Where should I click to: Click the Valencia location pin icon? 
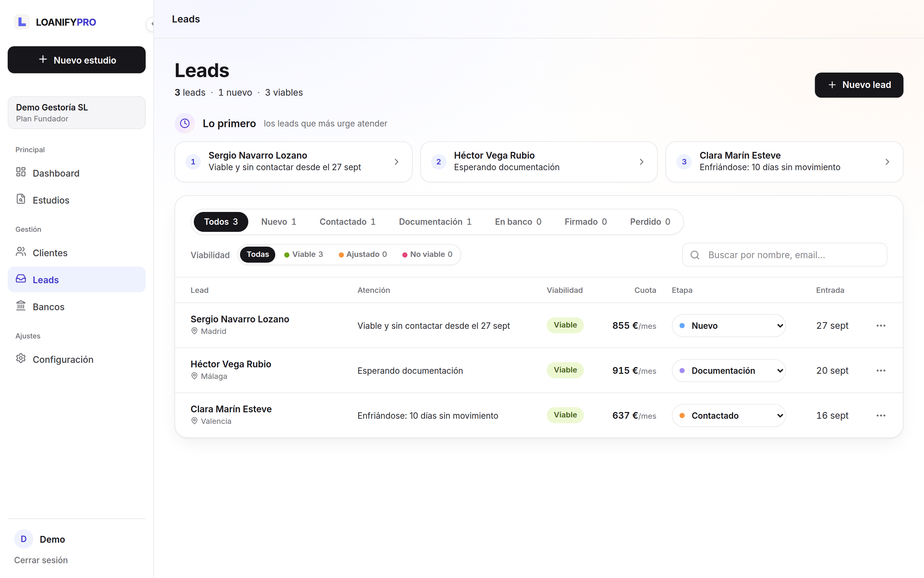[x=194, y=421]
